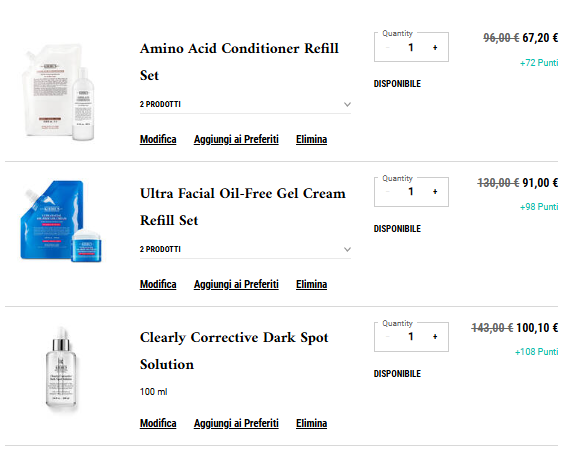Image resolution: width=571 pixels, height=450 pixels.
Task: Decrease Ultra Facial Gel Cream quantity
Action: [387, 192]
